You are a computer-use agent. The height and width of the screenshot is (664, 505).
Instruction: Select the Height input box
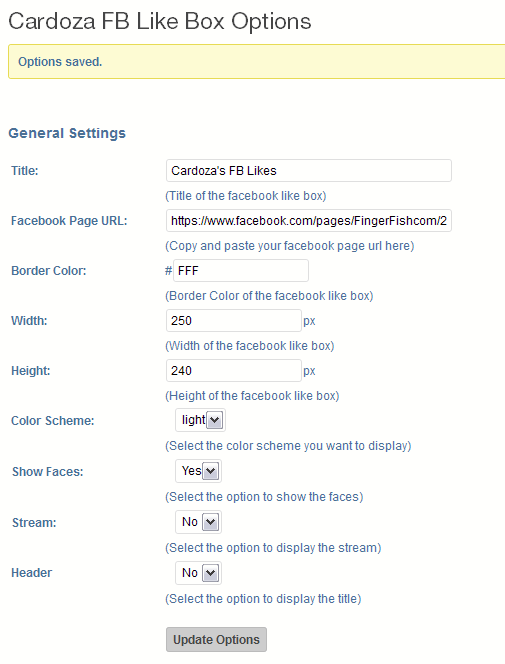[x=234, y=371]
